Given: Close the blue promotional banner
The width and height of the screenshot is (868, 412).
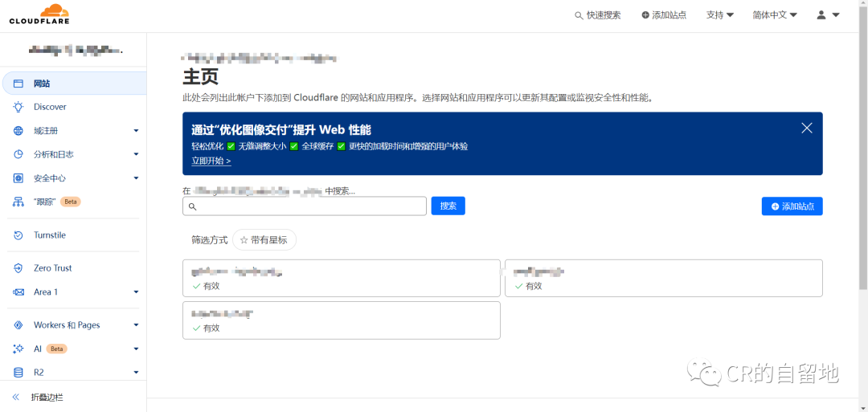Looking at the screenshot, I should click(x=807, y=128).
